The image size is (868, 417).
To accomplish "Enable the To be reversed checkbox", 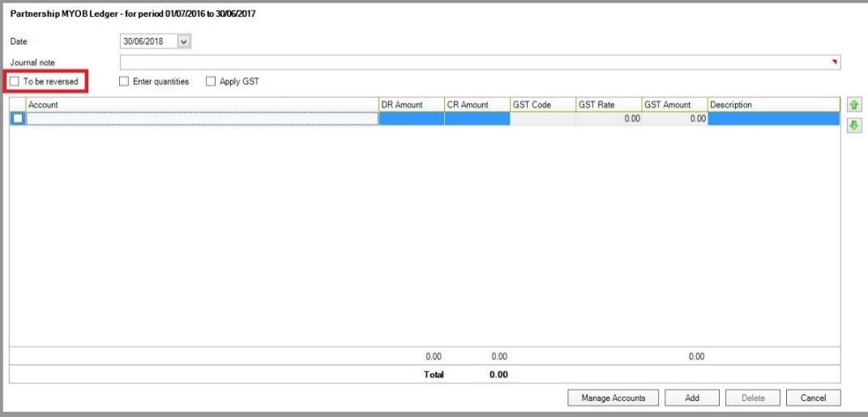I will click(15, 82).
